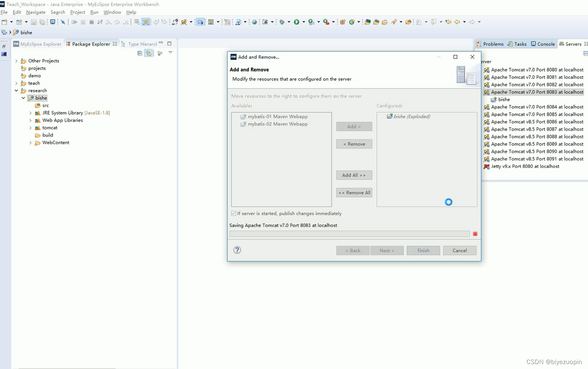This screenshot has height=369, width=588.
Task: Click the dialog help question-mark icon
Action: 237,250
